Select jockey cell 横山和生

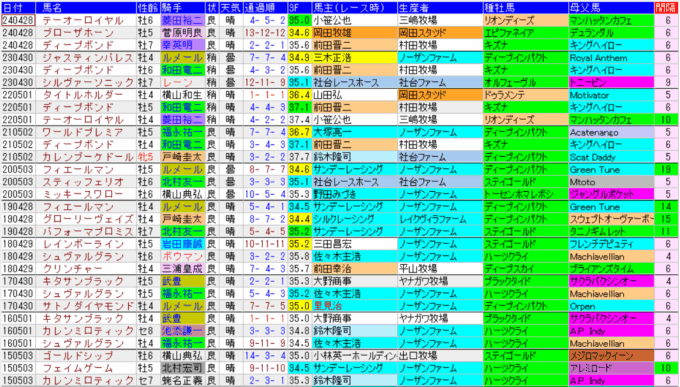tap(183, 95)
